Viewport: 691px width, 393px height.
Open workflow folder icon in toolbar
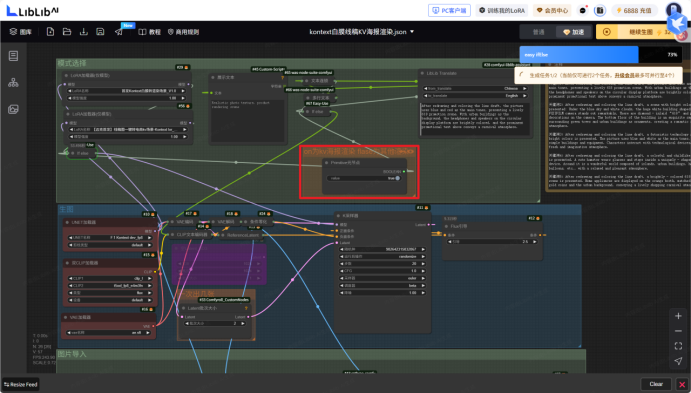67,32
